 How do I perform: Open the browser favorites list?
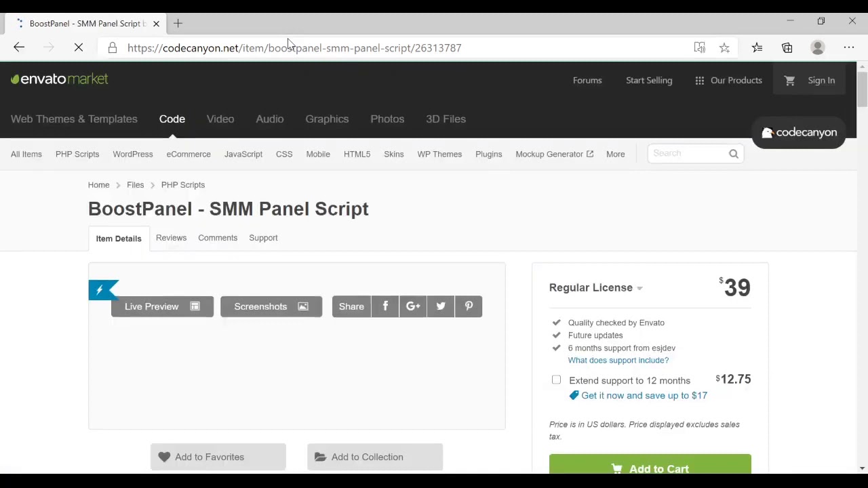(757, 47)
